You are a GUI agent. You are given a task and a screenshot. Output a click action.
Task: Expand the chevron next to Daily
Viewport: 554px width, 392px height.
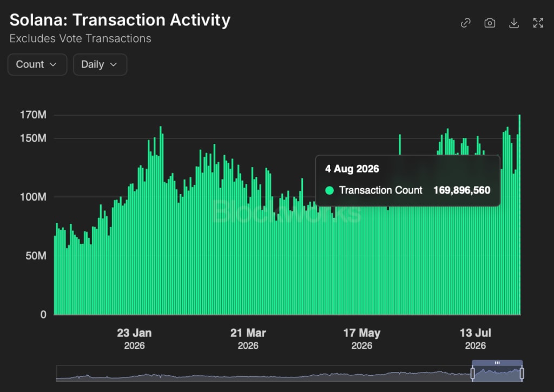114,64
